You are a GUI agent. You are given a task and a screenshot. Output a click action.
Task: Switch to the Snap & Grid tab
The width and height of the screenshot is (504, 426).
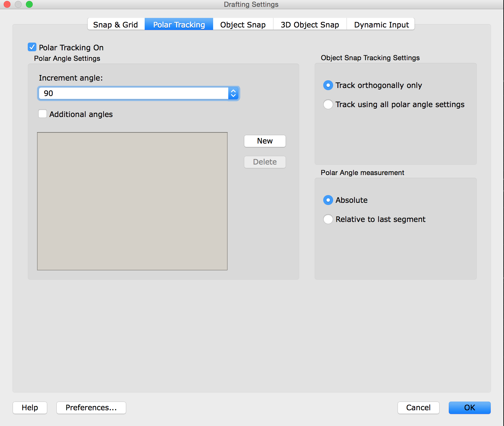(x=115, y=25)
